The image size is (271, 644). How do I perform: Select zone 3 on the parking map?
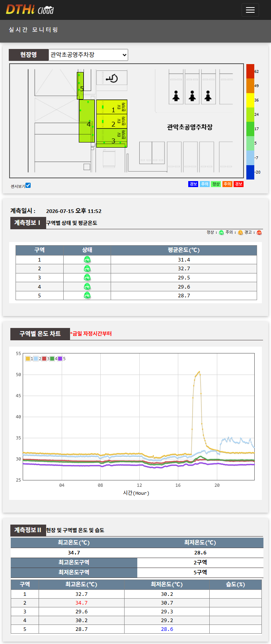point(112,138)
